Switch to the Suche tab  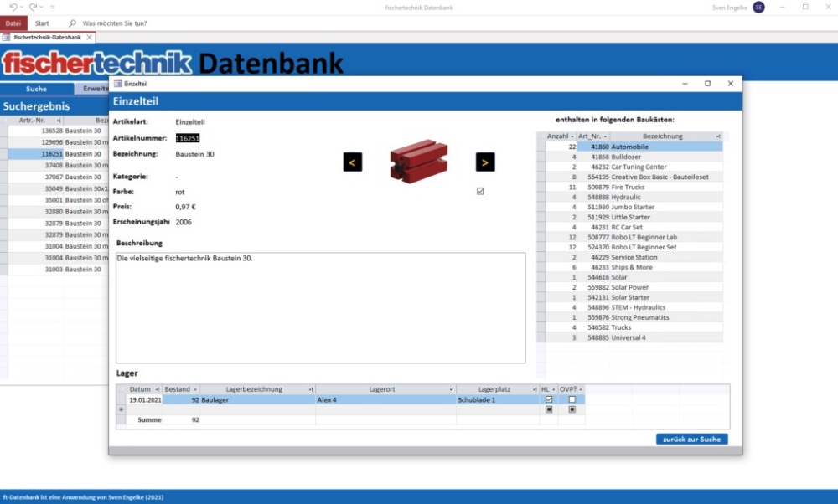point(36,89)
